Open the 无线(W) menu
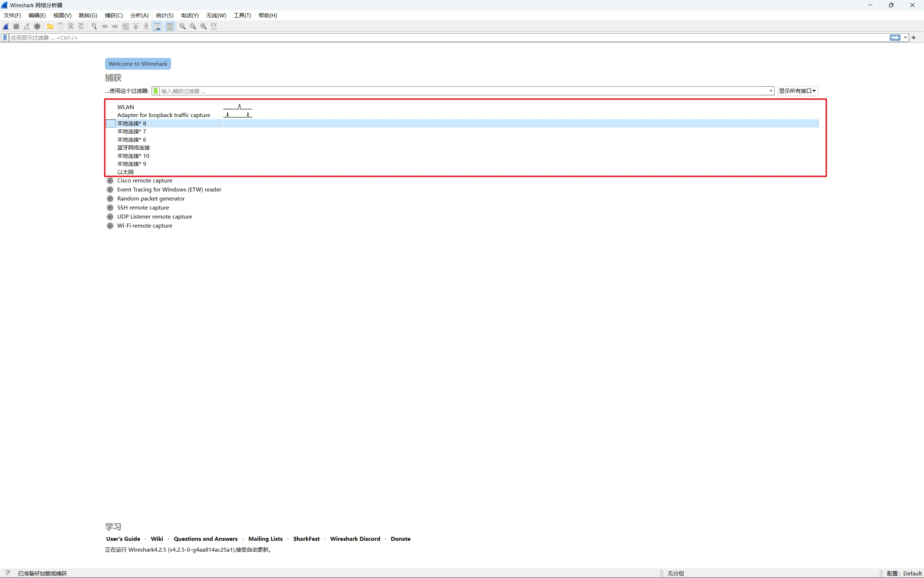Viewport: 924px width, 578px height. click(x=216, y=15)
